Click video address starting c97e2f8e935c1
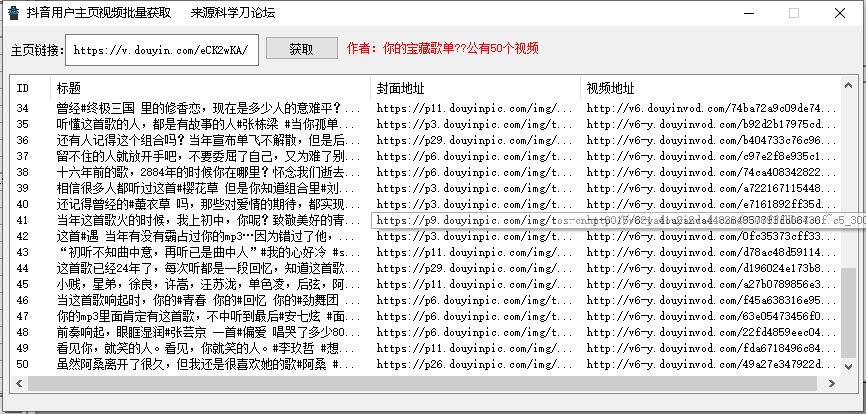This screenshot has height=414, width=866. click(x=711, y=156)
